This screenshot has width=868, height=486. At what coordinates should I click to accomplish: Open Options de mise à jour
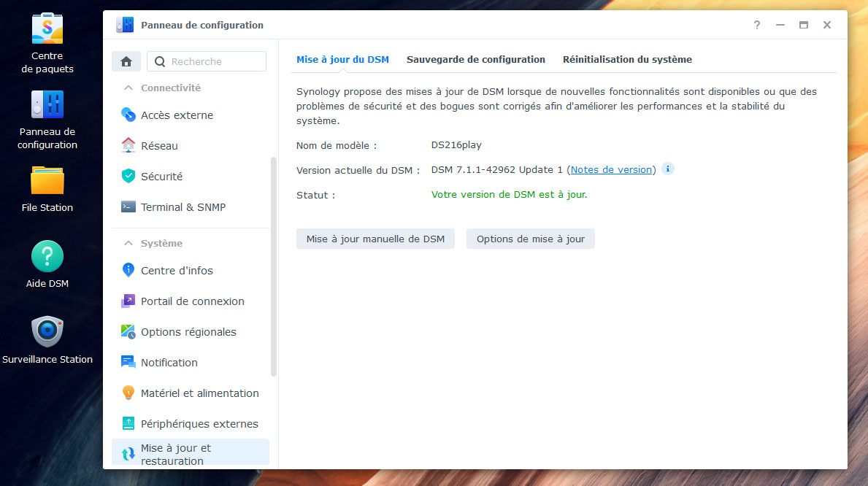pos(530,239)
